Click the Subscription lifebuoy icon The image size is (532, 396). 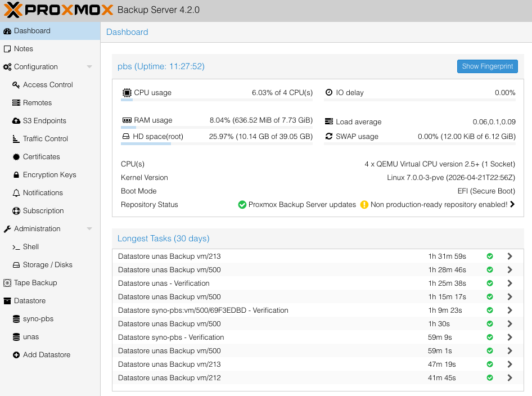[16, 211]
